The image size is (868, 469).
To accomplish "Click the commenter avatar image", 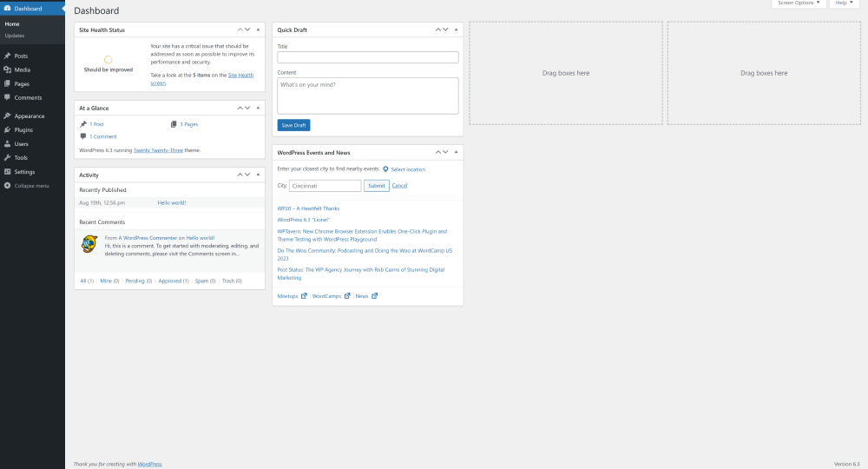I will [89, 244].
